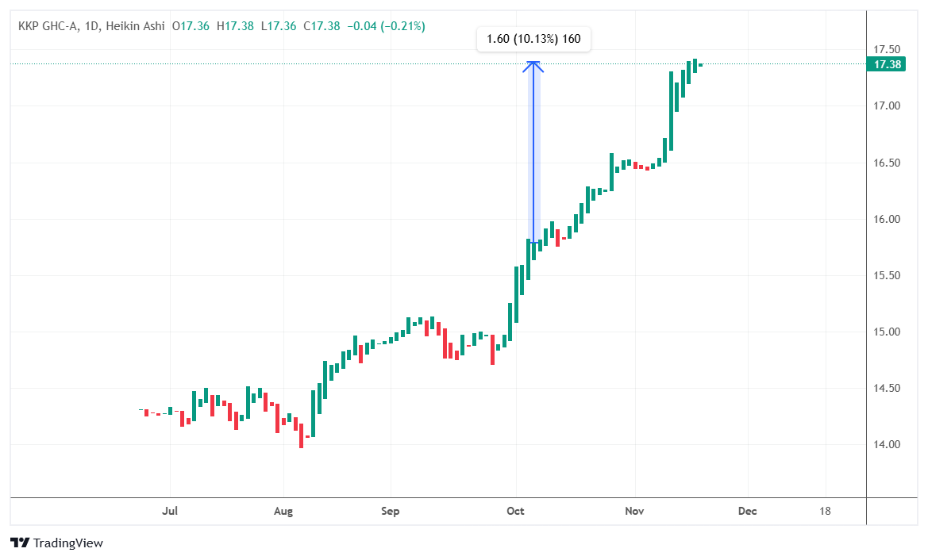
Task: Click the 17.38 current price tag
Action: click(885, 64)
